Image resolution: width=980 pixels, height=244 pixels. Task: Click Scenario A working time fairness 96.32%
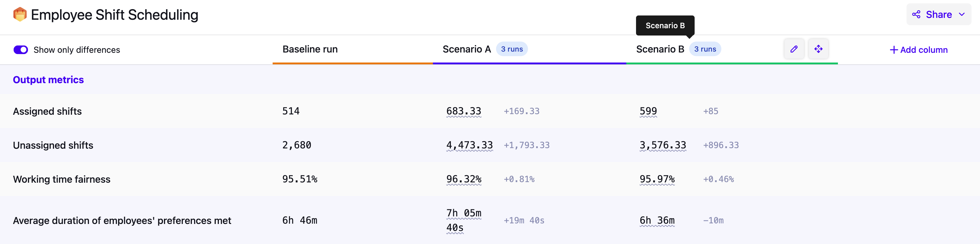coord(463,179)
